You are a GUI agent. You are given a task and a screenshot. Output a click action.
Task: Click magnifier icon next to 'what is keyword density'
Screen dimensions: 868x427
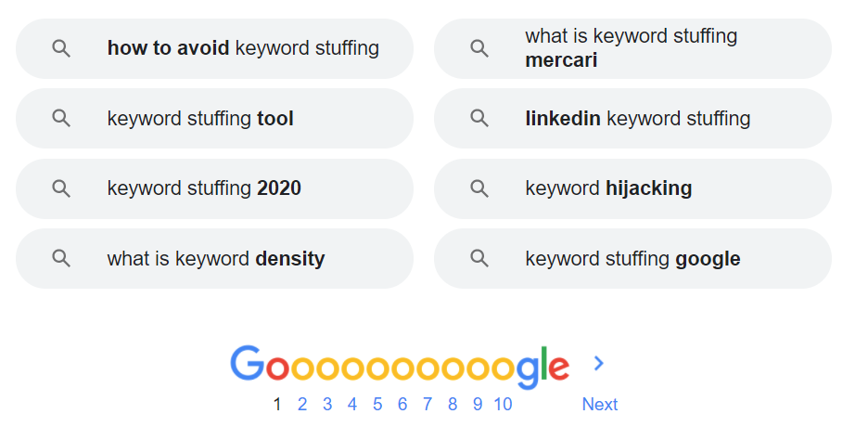[61, 259]
